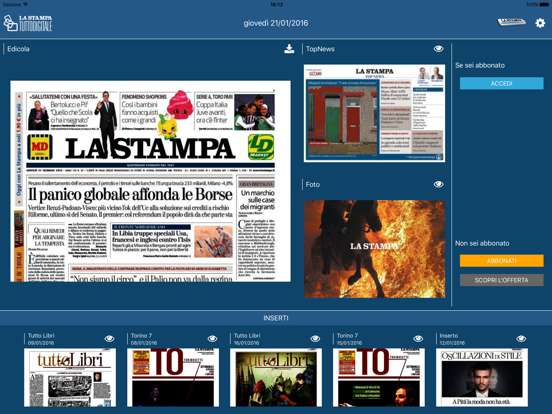Viewport: 552px width, 414px height.
Task: Tap the Wi-Fi icon in status bar
Action: pyautogui.click(x=25, y=5)
